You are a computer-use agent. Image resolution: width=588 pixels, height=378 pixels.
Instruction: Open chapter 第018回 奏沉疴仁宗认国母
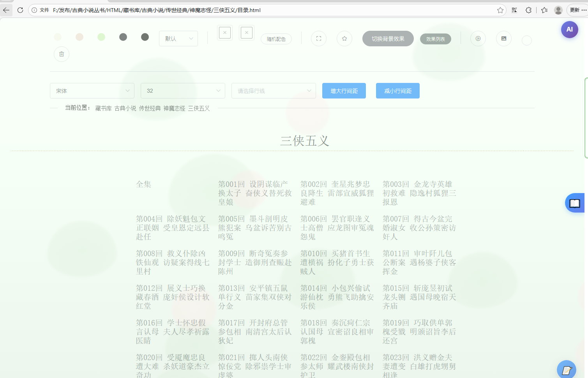pos(337,332)
